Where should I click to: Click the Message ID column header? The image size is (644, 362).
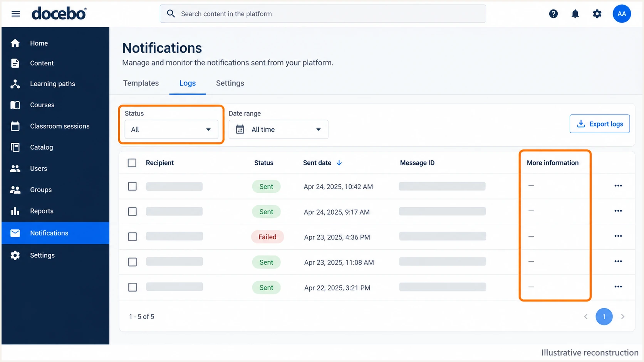click(417, 163)
